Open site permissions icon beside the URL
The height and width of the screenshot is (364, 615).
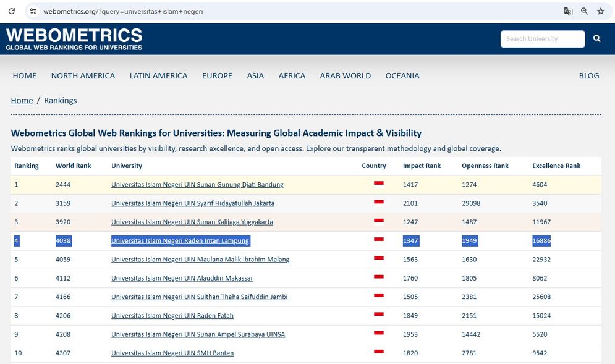(33, 11)
